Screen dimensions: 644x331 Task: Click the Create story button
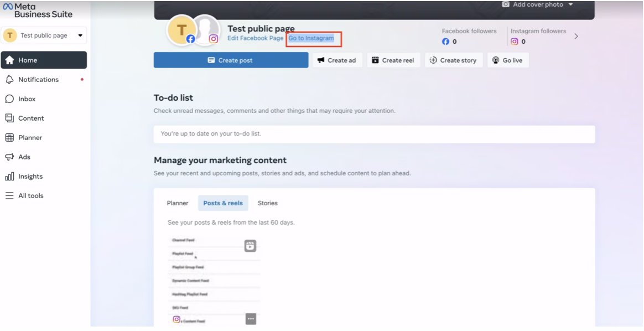tap(454, 60)
